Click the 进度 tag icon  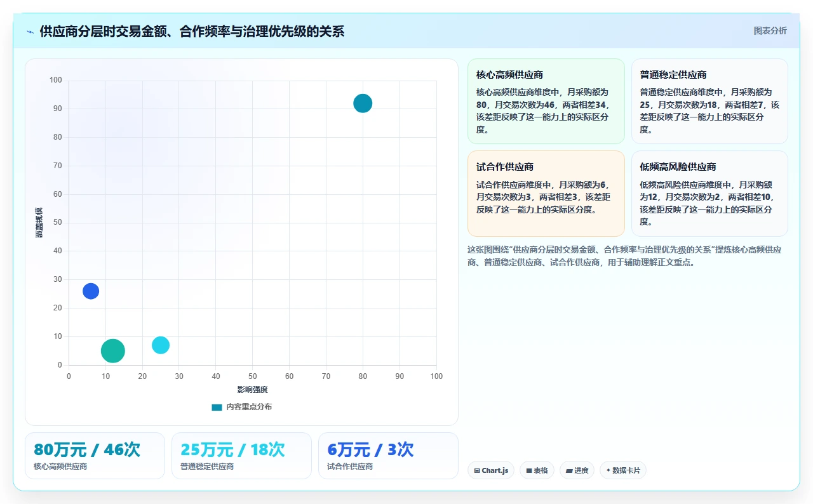click(x=568, y=470)
